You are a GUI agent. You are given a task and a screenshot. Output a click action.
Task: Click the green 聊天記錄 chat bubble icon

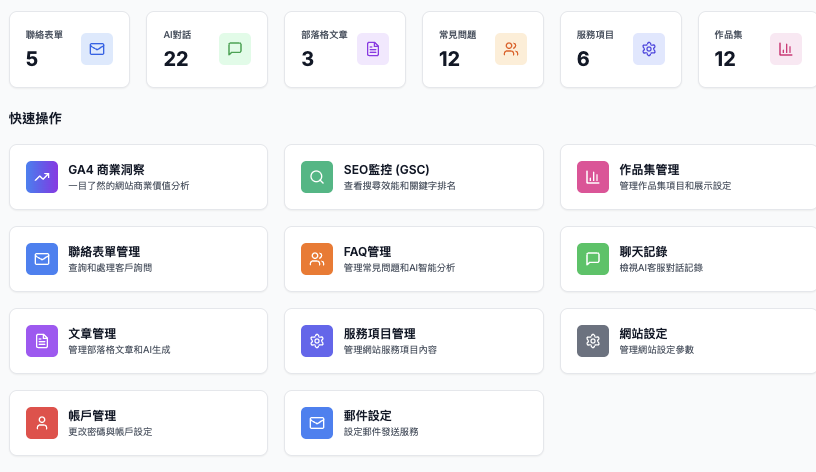[593, 259]
